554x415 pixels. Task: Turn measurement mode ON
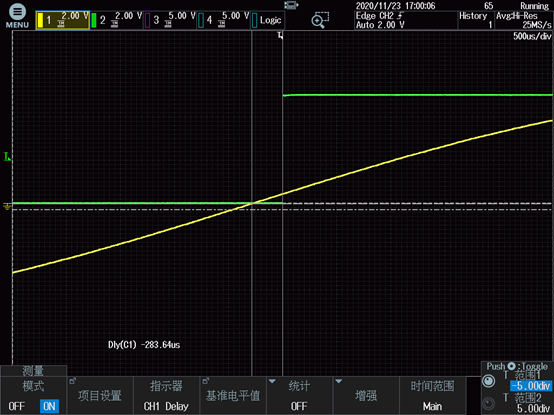click(49, 406)
